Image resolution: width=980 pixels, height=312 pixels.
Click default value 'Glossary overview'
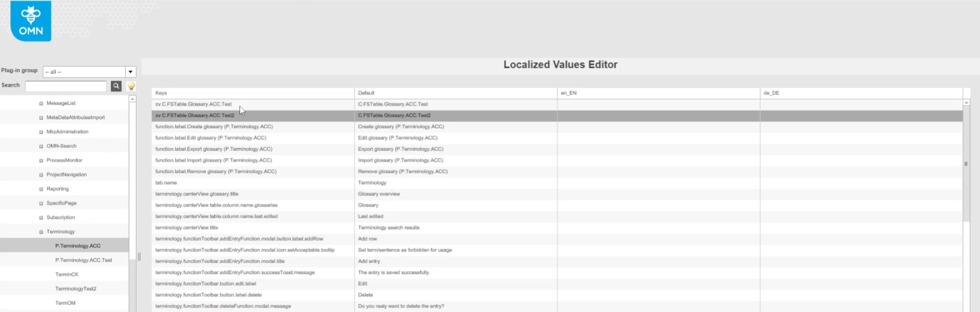tap(379, 194)
